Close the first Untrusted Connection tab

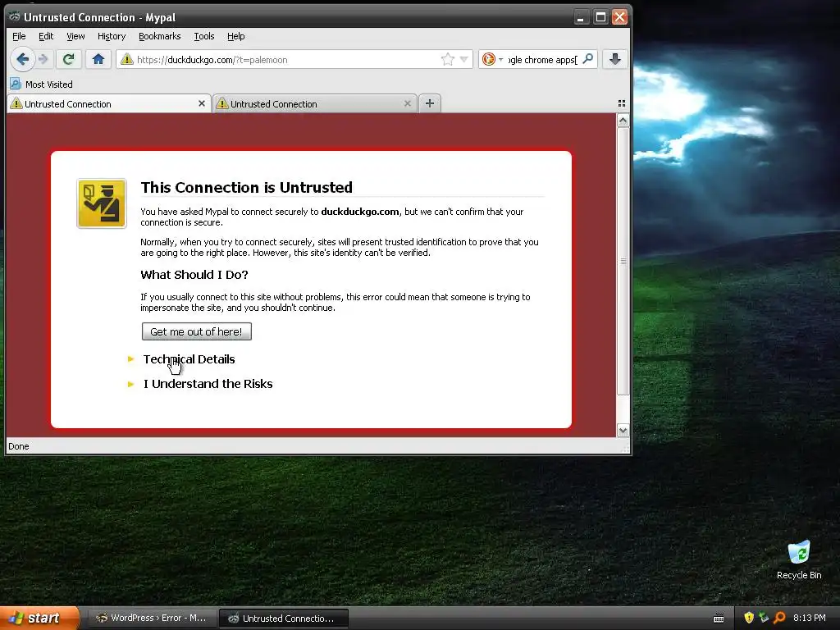202,103
